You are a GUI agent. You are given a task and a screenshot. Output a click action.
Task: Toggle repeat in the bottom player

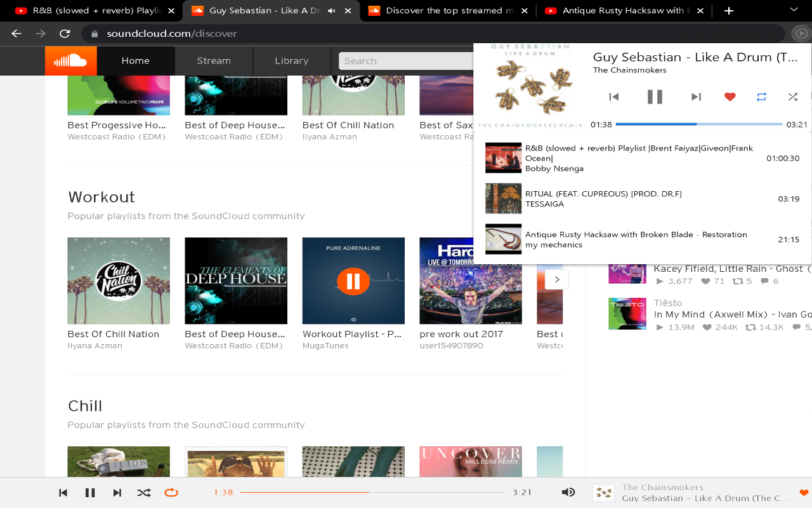click(x=171, y=493)
